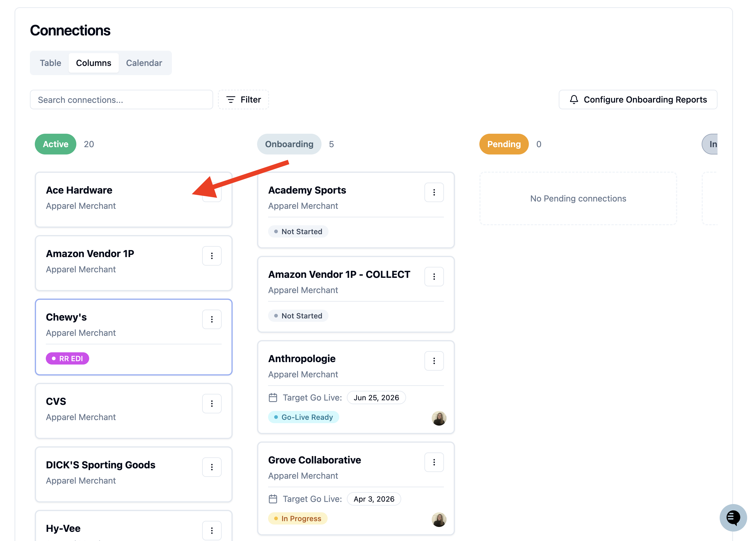Switch to the Table view tab
The image size is (756, 541).
click(50, 63)
